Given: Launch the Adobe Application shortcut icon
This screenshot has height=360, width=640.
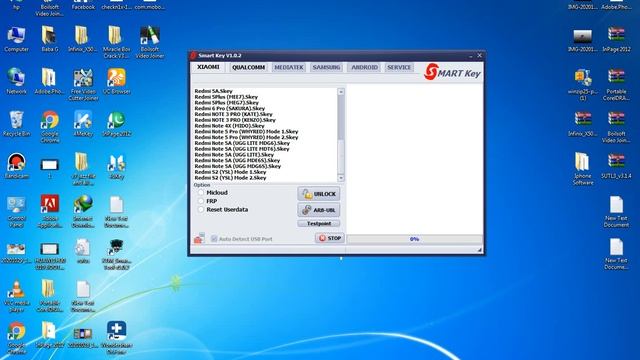Looking at the screenshot, I should point(50,204).
